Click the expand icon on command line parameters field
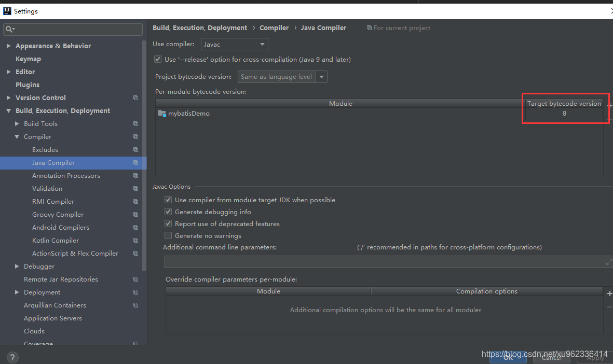 [x=609, y=262]
